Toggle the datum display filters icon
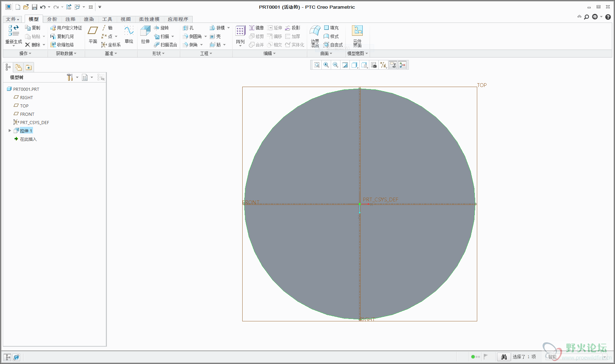 click(384, 65)
